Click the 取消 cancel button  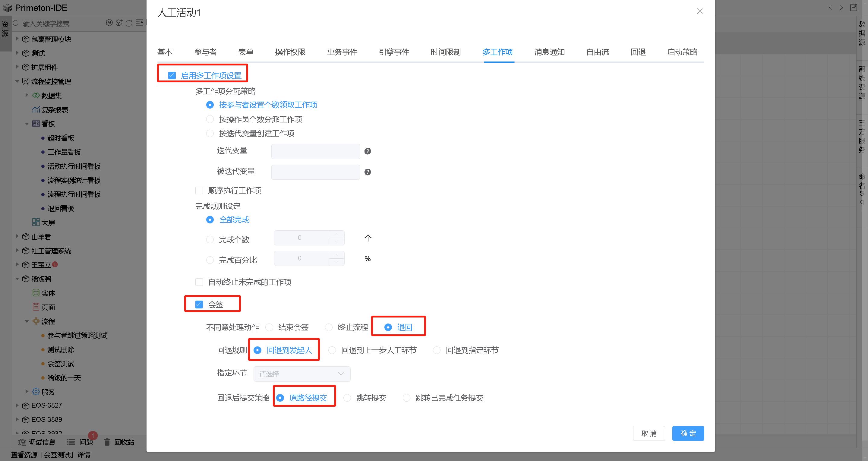click(649, 433)
